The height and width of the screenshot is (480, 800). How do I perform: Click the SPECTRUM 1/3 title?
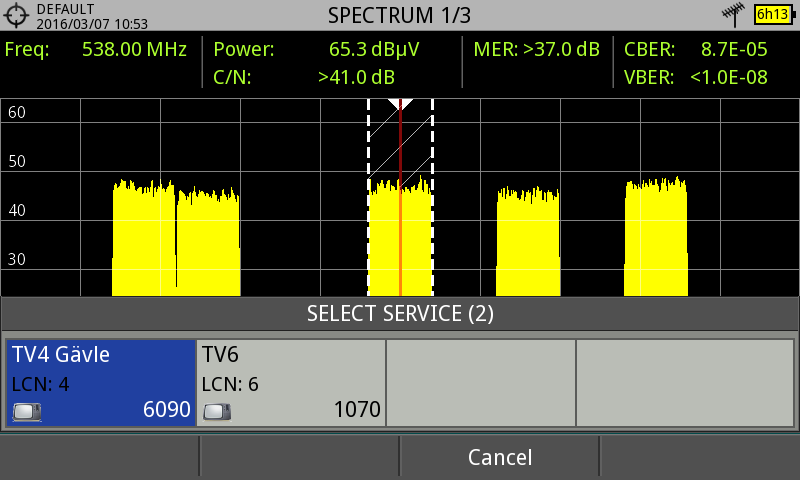[x=399, y=15]
